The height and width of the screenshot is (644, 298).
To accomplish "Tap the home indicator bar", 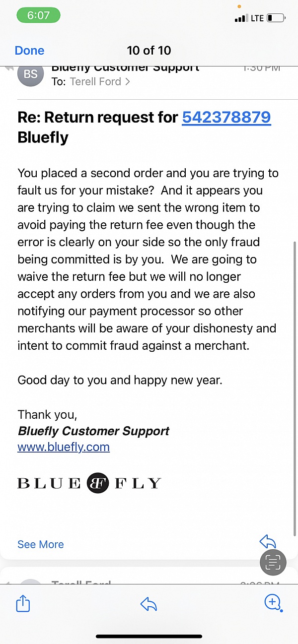I will [149, 636].
